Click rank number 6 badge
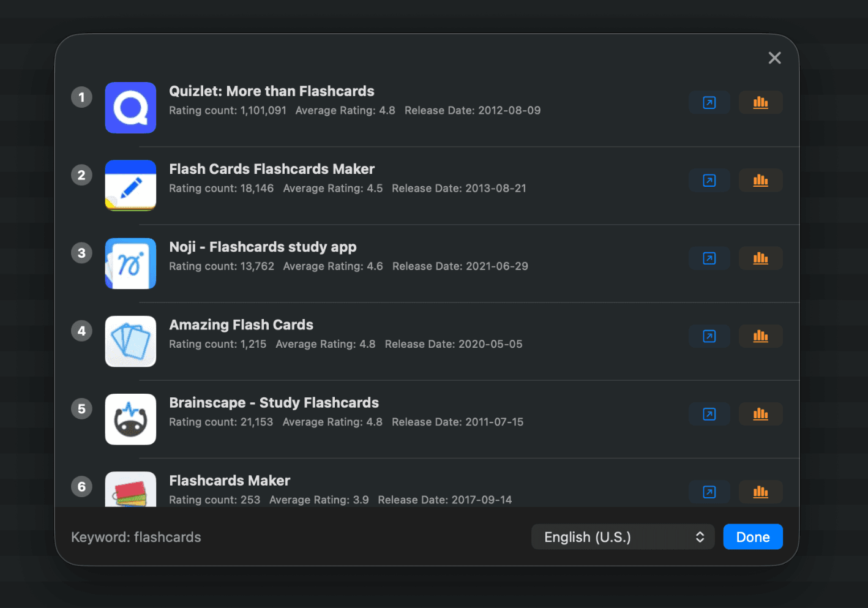868x608 pixels. click(x=81, y=487)
